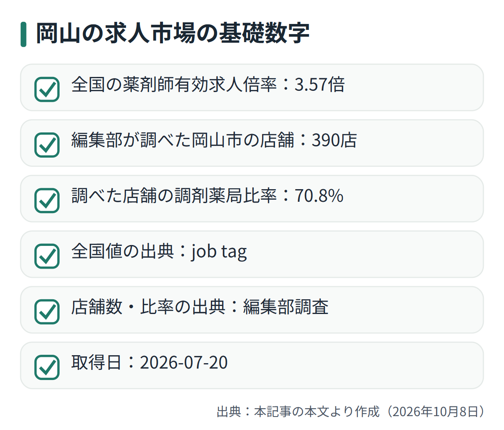
Task: Click the 70.8% value
Action: click(319, 195)
